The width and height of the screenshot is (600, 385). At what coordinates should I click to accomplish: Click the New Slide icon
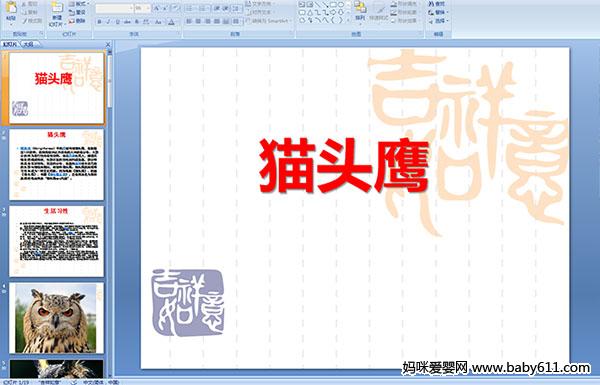click(x=57, y=8)
